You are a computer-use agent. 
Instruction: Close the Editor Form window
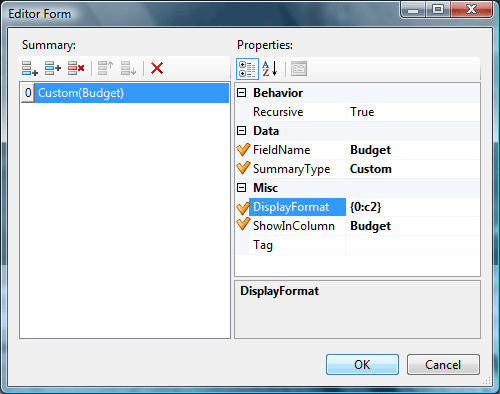(x=471, y=9)
